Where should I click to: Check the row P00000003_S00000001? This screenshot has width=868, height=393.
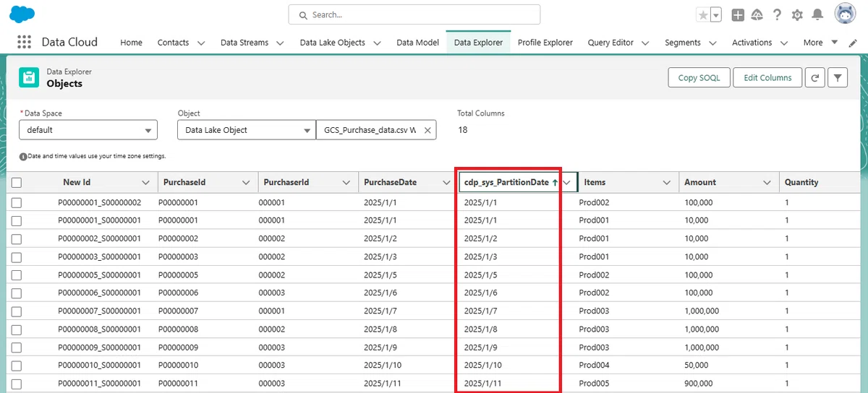(17, 256)
